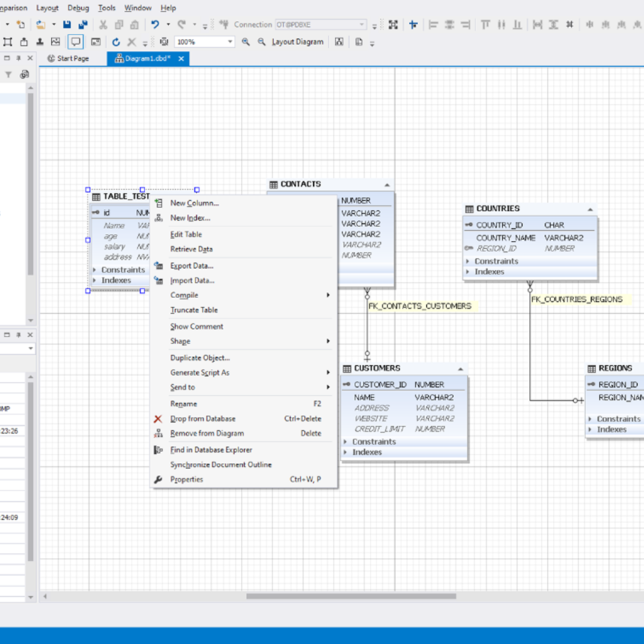Collapse the CONTACTS table with arrow

click(387, 185)
